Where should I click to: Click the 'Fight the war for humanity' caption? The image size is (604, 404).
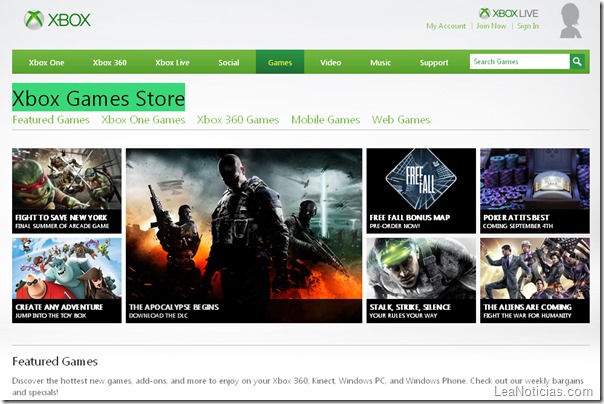pyautogui.click(x=527, y=316)
